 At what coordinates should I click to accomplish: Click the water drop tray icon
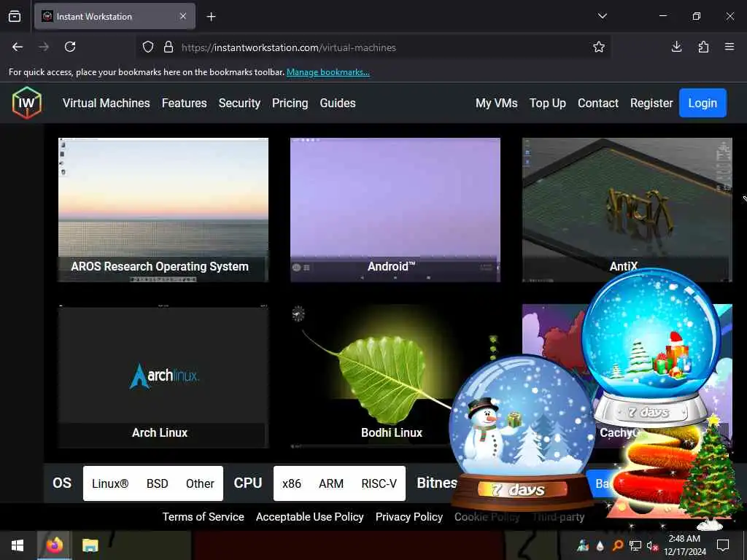600,545
